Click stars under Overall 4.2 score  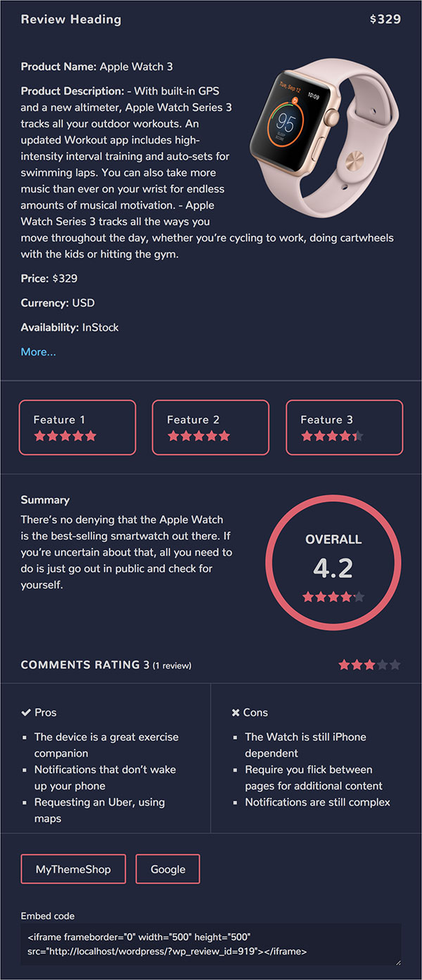(333, 597)
